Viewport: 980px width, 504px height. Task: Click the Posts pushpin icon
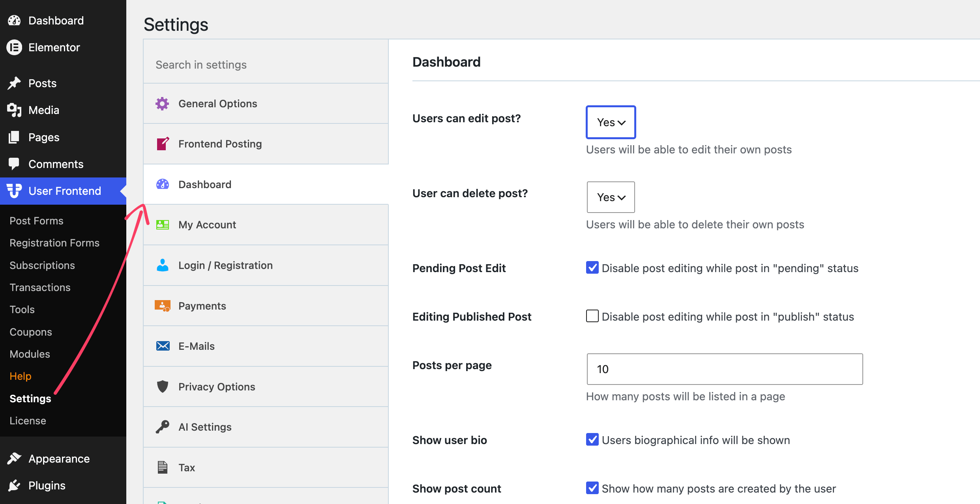pyautogui.click(x=14, y=83)
